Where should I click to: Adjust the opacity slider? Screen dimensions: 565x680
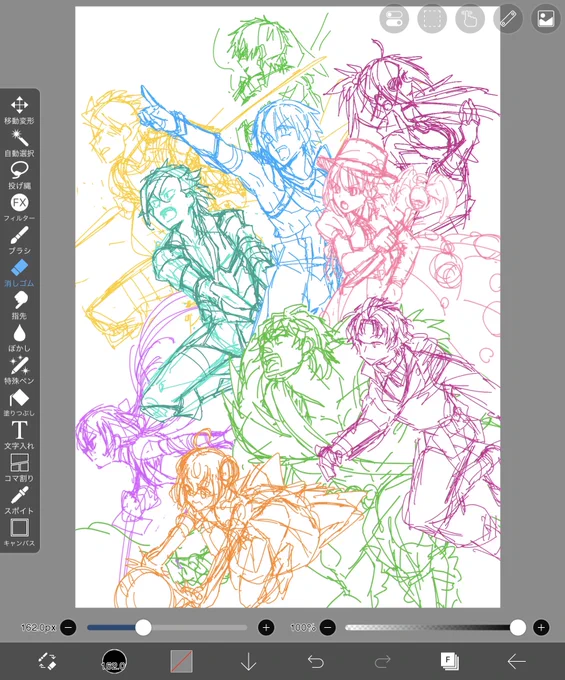pyautogui.click(x=435, y=627)
